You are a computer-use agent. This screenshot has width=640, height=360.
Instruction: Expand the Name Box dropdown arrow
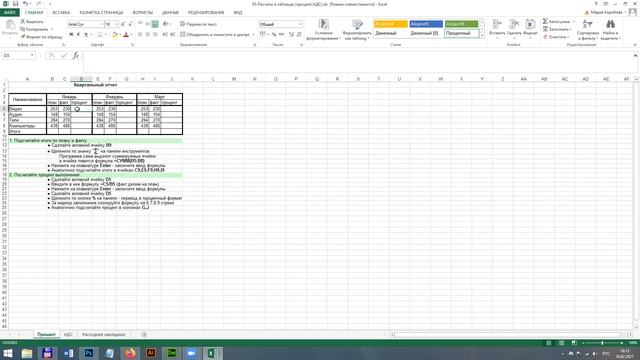(32, 55)
